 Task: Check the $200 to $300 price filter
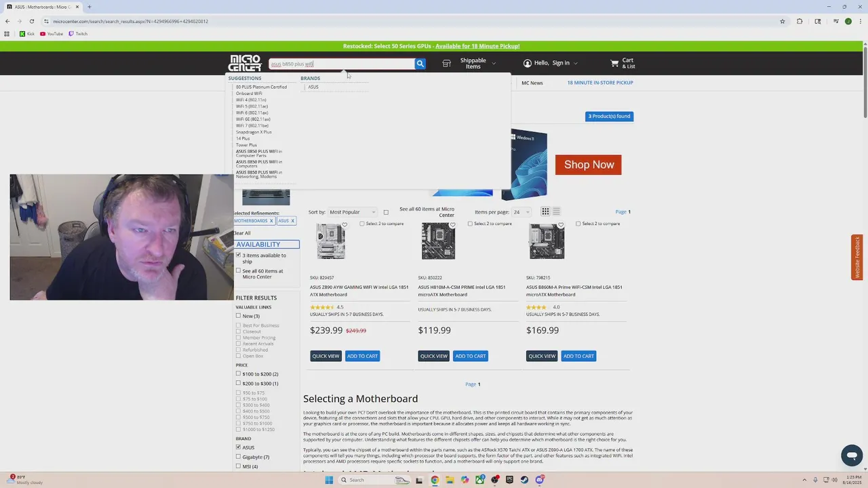pyautogui.click(x=238, y=383)
